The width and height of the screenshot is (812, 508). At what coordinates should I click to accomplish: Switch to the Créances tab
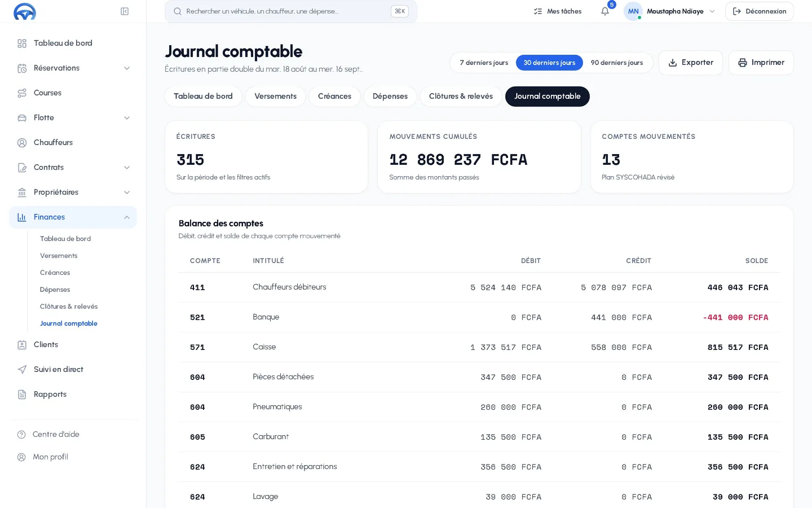(x=334, y=97)
